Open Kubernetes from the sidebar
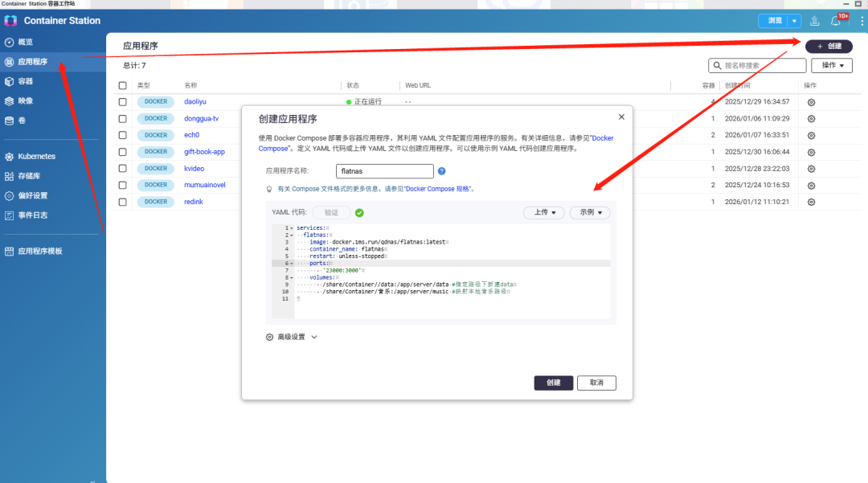The width and height of the screenshot is (868, 483). point(36,156)
